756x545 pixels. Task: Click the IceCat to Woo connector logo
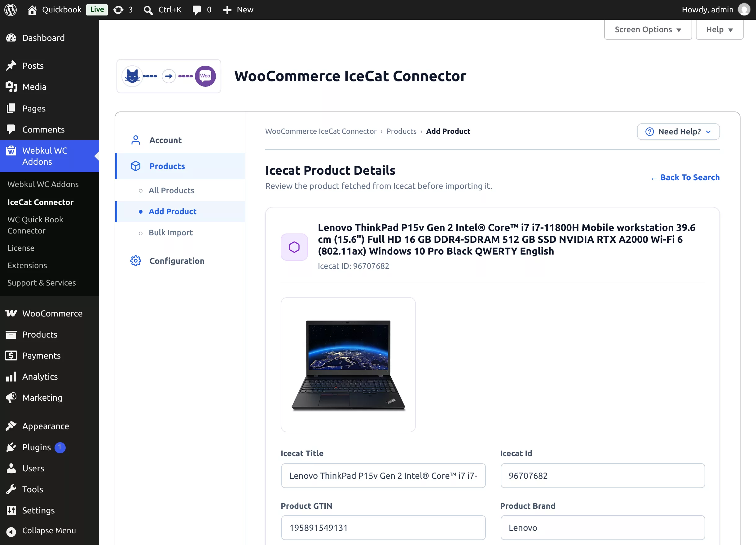click(169, 76)
